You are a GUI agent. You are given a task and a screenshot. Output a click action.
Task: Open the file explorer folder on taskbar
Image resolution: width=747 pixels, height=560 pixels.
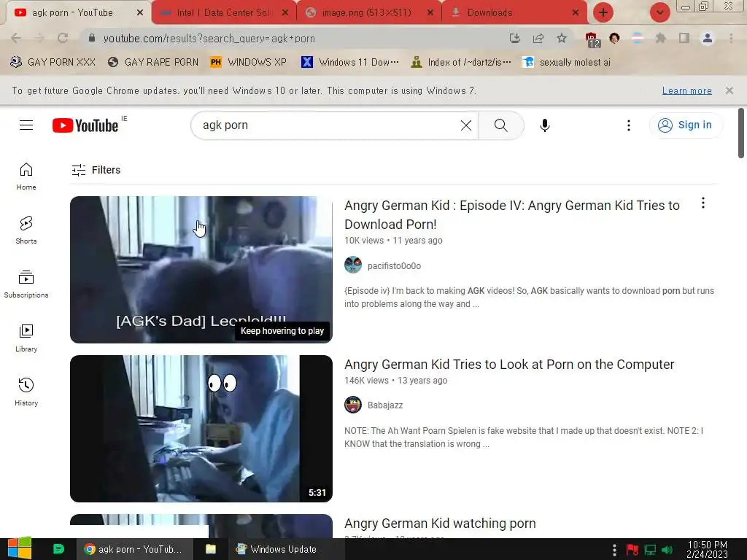pyautogui.click(x=211, y=549)
